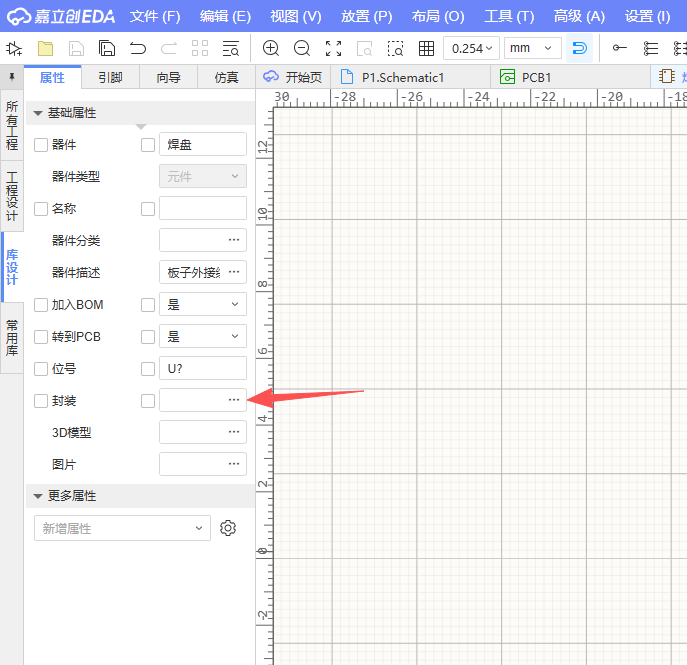
Task: Collapse the 更多属性 section
Action: pos(38,496)
